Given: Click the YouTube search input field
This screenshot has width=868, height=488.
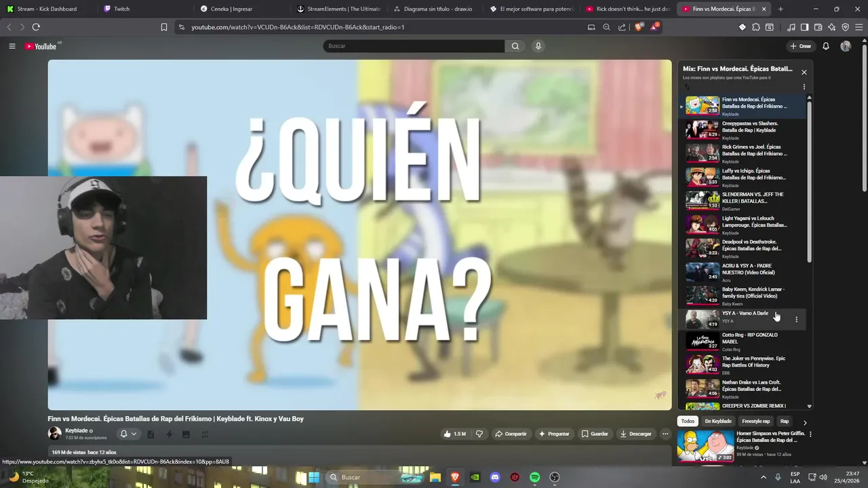Looking at the screenshot, I should click(x=414, y=46).
